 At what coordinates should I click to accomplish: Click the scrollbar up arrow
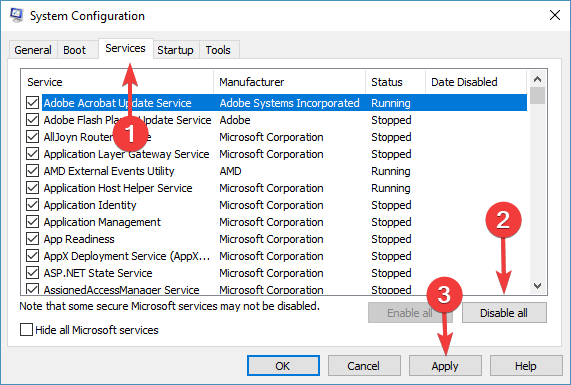[537, 79]
